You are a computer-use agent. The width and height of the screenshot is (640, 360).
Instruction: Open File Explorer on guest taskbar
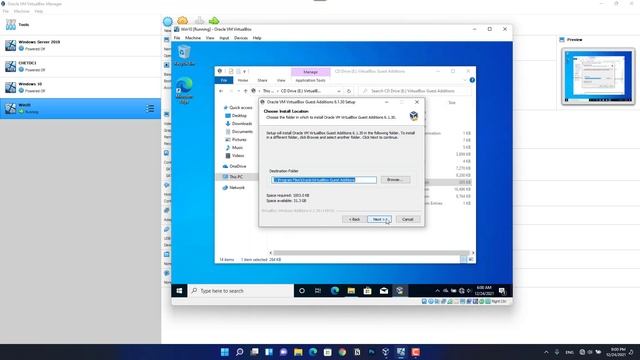point(351,291)
